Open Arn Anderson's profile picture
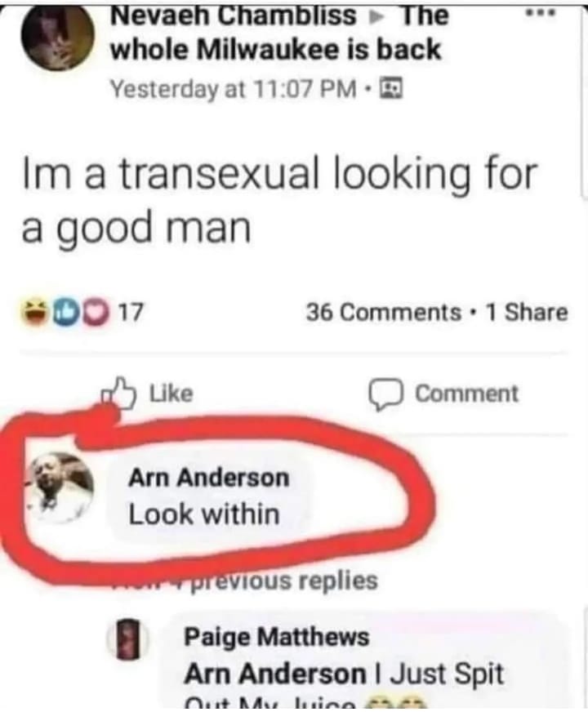This screenshot has width=588, height=712. tap(60, 488)
